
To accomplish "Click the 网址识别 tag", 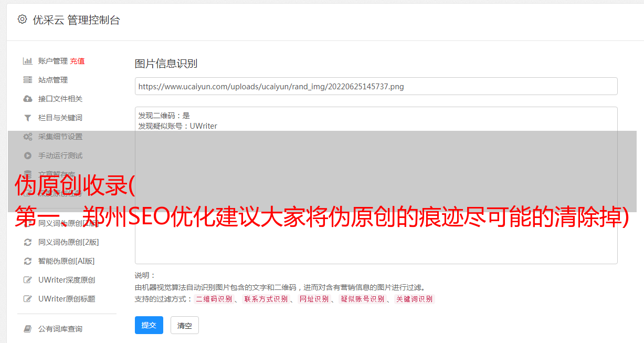I will tap(314, 299).
